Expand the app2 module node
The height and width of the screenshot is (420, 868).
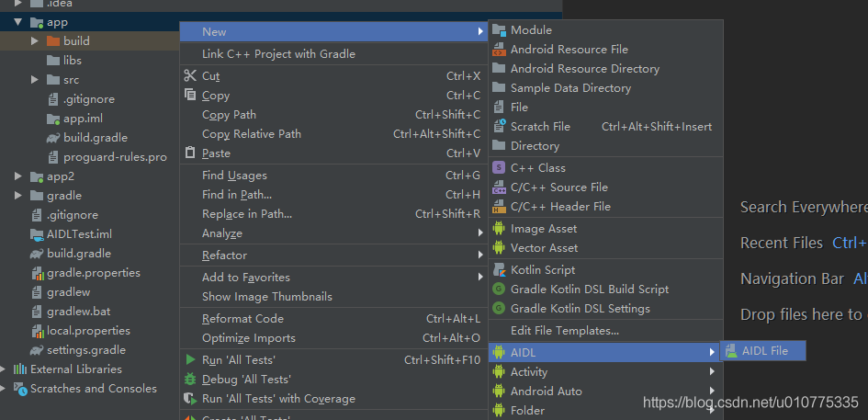18,176
